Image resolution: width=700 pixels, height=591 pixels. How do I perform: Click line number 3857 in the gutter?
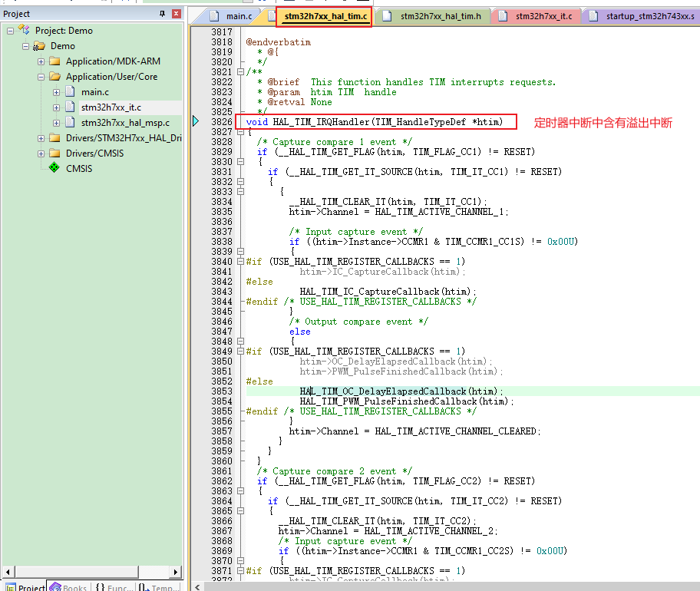click(222, 431)
